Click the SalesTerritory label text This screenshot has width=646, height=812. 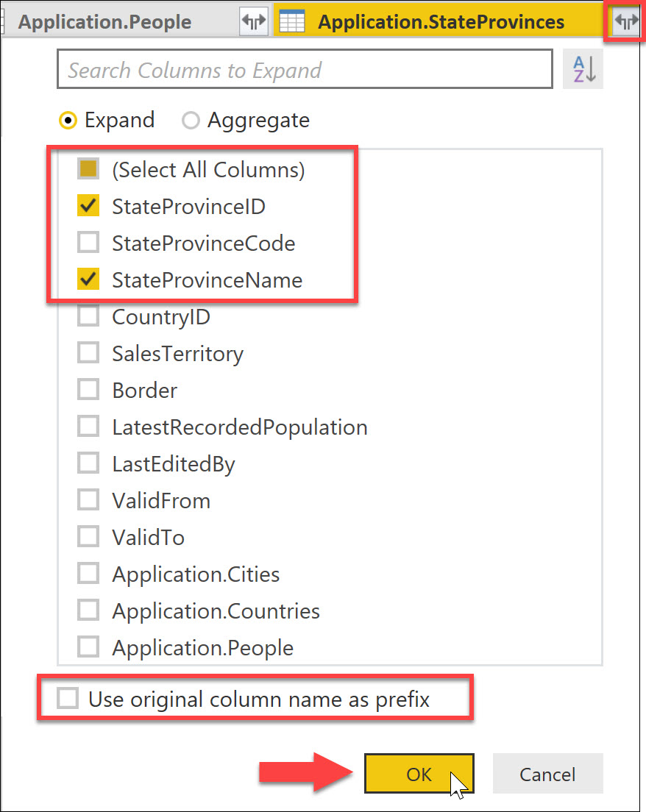178,354
